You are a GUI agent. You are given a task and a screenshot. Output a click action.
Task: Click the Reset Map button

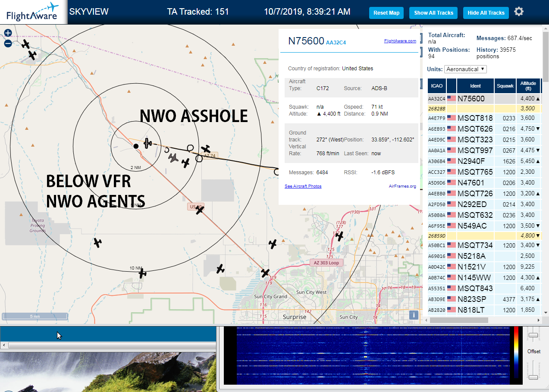click(x=386, y=13)
